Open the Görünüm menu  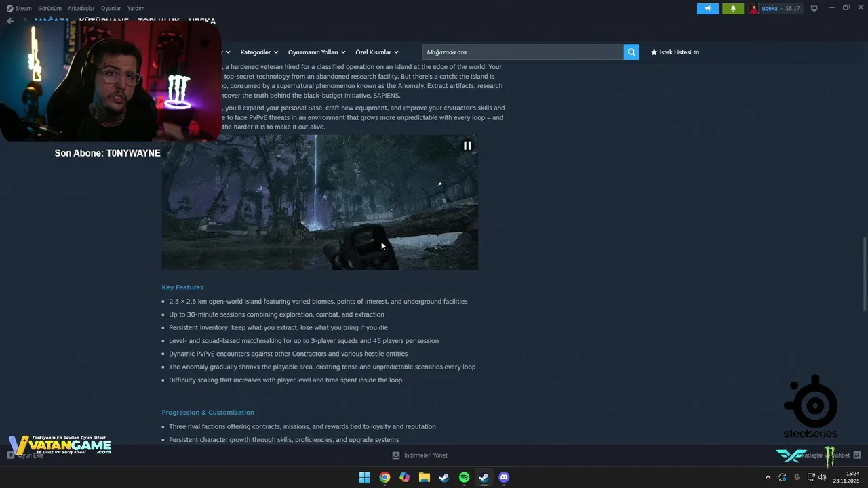tap(50, 8)
